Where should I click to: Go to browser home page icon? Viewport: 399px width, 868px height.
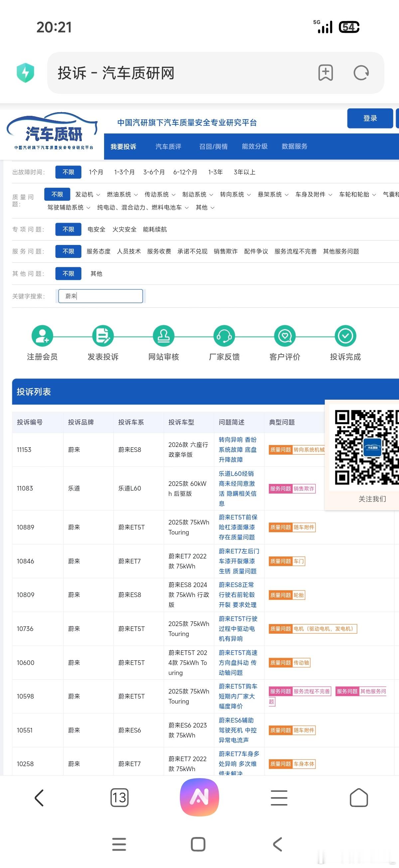(359, 797)
